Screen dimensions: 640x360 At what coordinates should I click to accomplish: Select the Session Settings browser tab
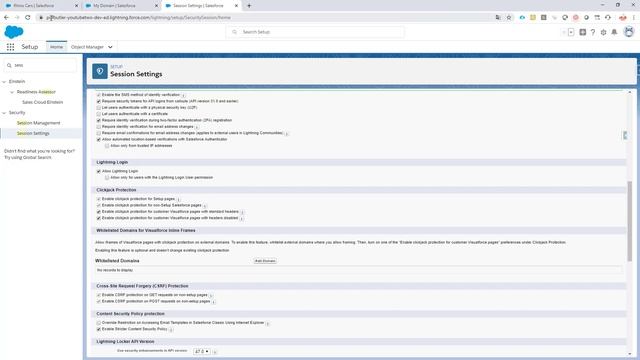(201, 6)
